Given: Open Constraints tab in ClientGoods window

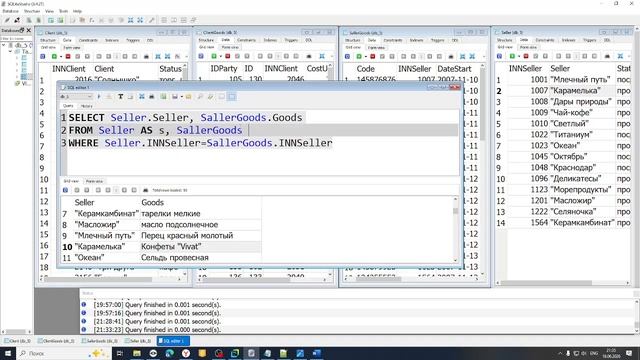Looking at the screenshot, I should click(247, 40).
